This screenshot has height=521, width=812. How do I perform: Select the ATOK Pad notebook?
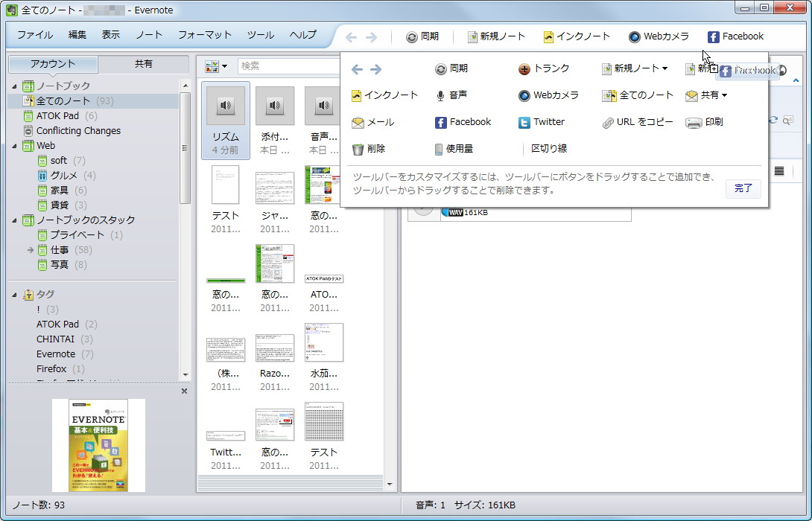(x=66, y=116)
